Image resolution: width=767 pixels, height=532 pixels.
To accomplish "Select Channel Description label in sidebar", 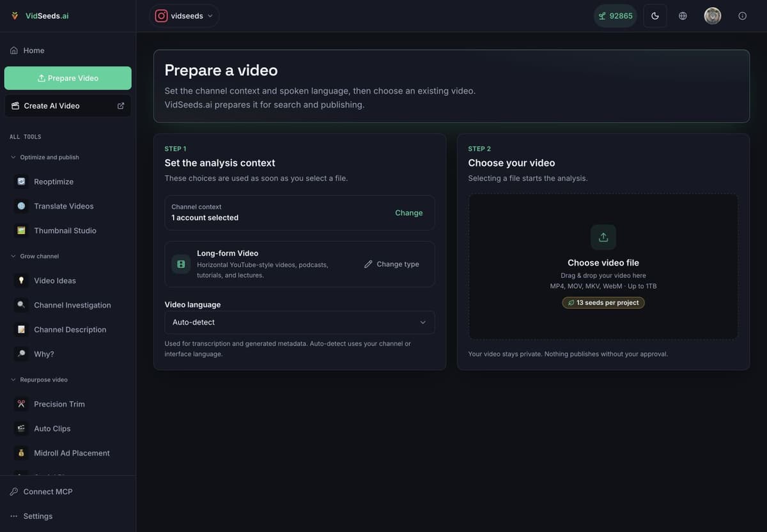I will [70, 330].
